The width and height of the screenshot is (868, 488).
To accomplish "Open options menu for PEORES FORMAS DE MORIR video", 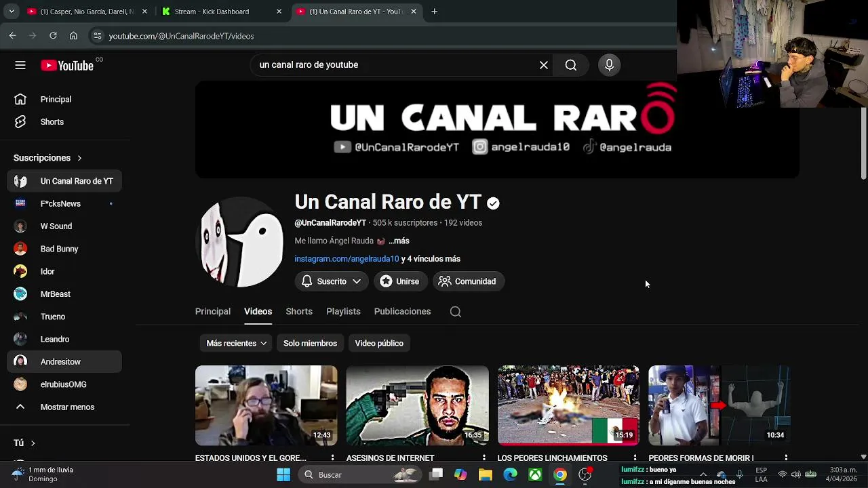I will (786, 458).
